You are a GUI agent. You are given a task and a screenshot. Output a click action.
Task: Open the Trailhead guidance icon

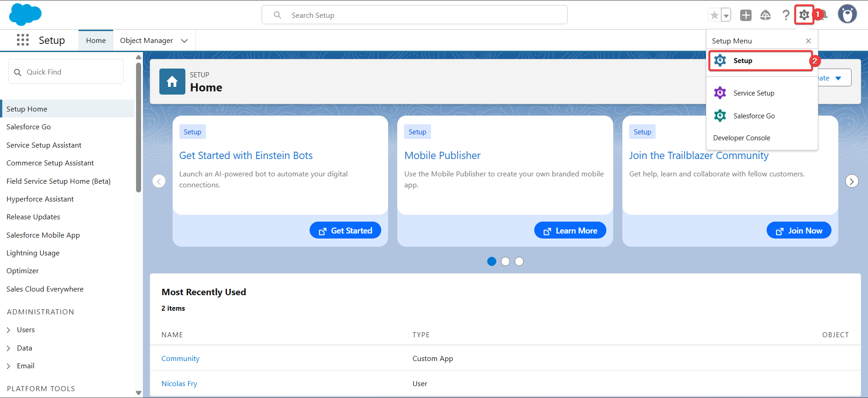coord(766,15)
